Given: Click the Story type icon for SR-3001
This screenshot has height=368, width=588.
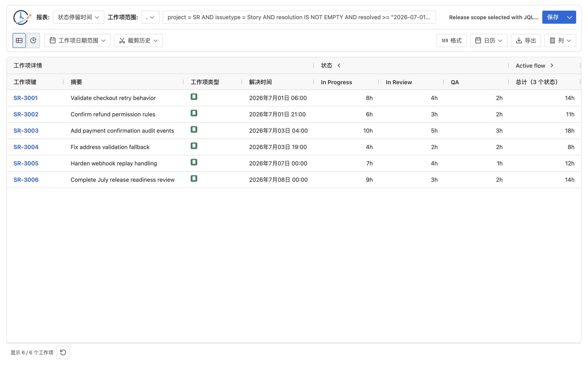Looking at the screenshot, I should tap(194, 97).
